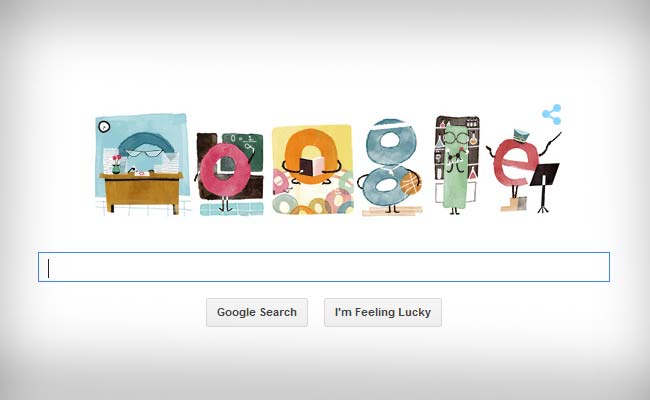Click the flower vase on the desk
650x400 pixels.
click(116, 164)
